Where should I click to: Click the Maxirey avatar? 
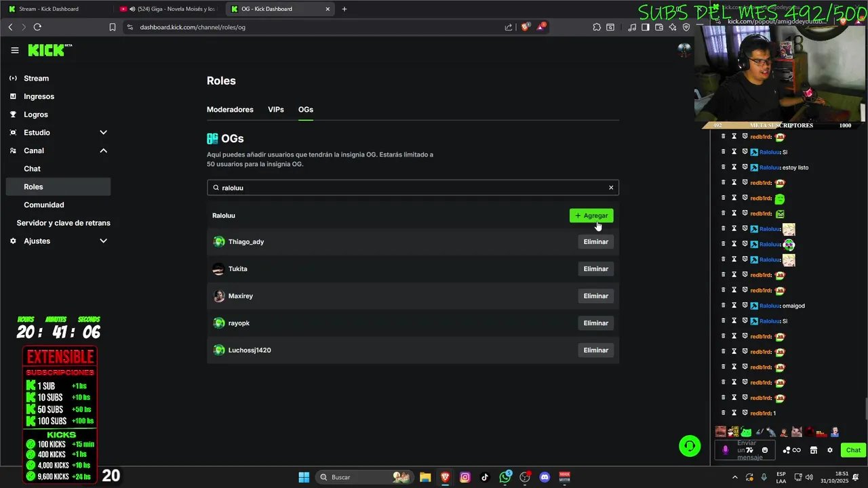(219, 296)
